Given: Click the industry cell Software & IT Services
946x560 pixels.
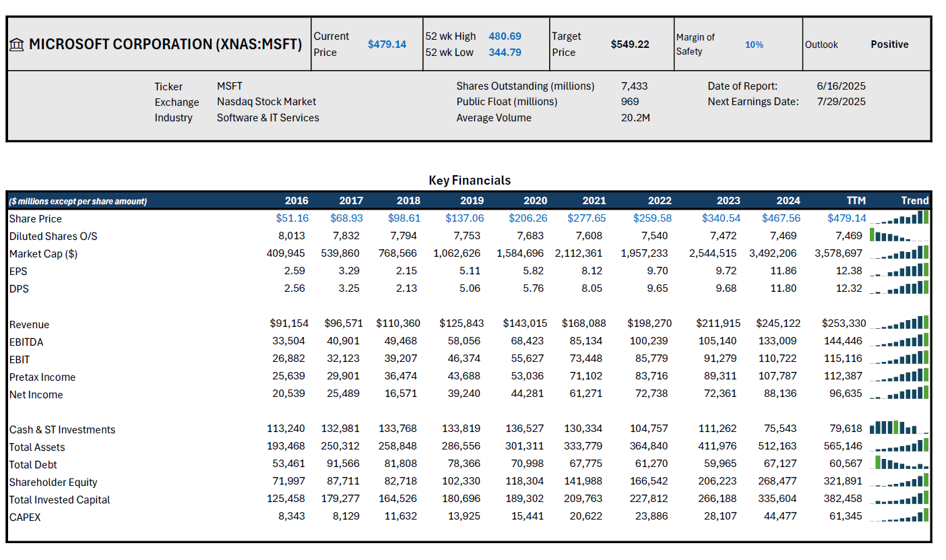Looking at the screenshot, I should click(x=268, y=118).
